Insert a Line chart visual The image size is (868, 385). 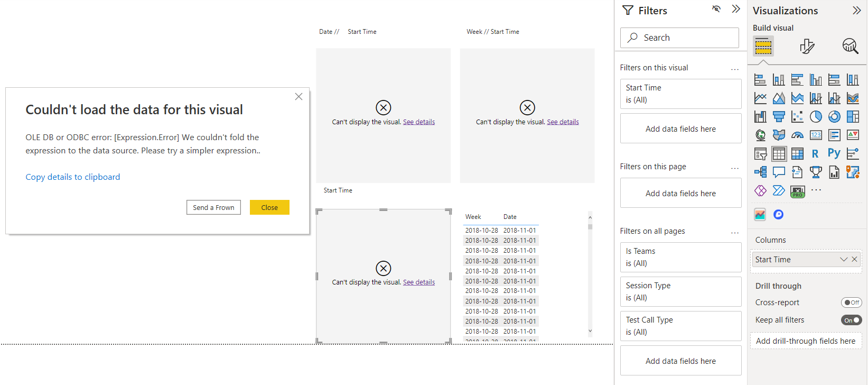760,98
